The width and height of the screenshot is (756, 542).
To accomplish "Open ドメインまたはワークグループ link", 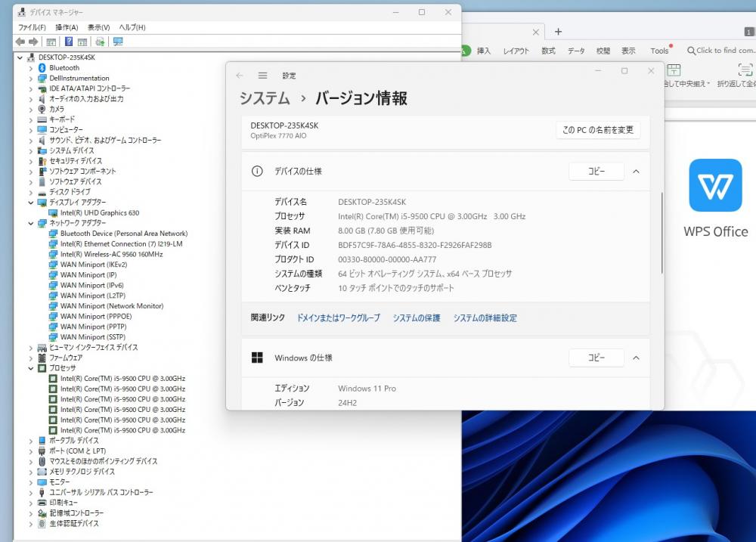I will [x=339, y=317].
